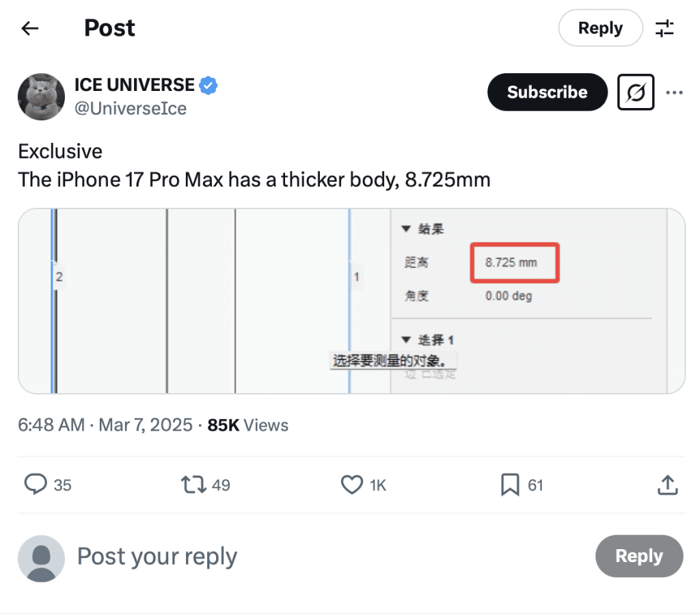The height and width of the screenshot is (614, 700).
Task: Focus the Post your reply field
Action: click(157, 557)
